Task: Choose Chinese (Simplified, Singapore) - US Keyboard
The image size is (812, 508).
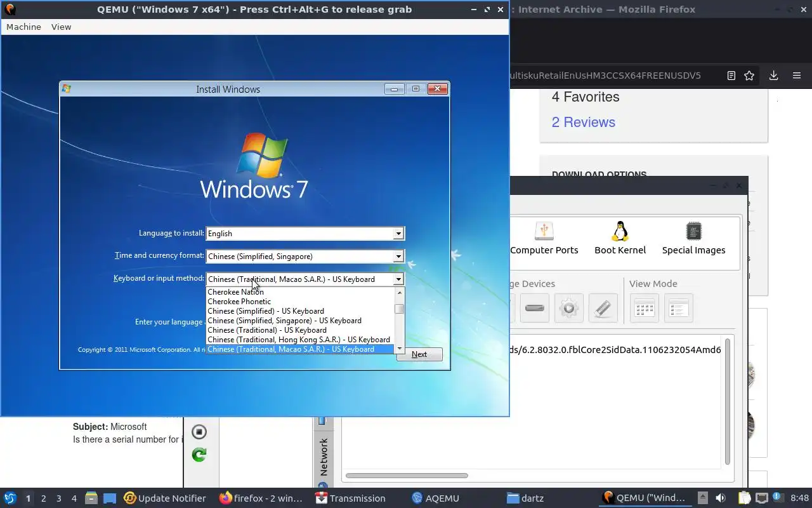Action: point(301,321)
